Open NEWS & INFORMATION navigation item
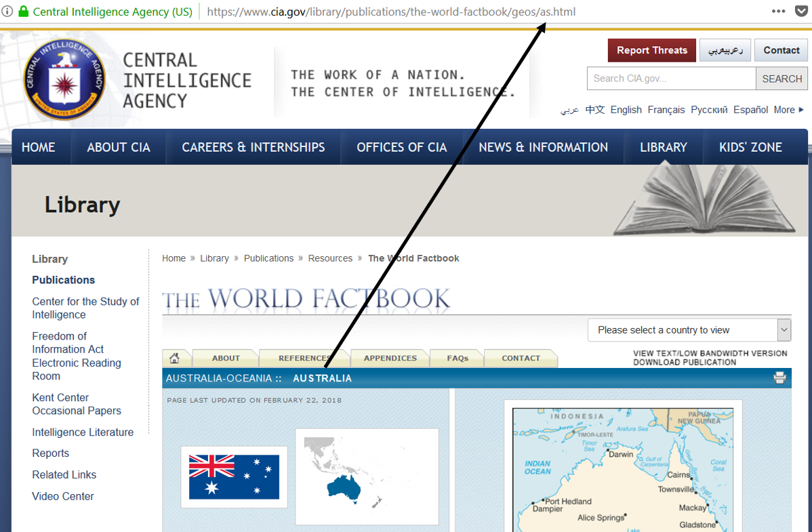The image size is (812, 532). coord(543,147)
